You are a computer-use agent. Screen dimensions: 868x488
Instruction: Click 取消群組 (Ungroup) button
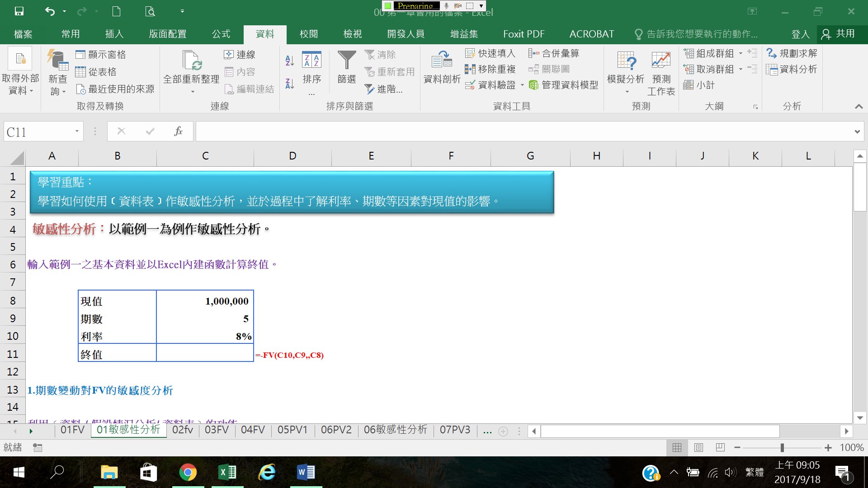pos(708,69)
